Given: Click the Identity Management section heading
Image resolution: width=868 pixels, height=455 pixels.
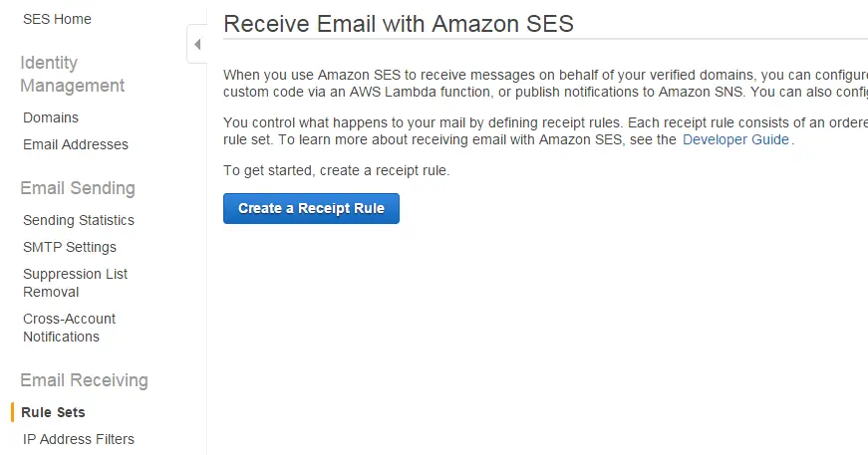Looking at the screenshot, I should click(73, 74).
